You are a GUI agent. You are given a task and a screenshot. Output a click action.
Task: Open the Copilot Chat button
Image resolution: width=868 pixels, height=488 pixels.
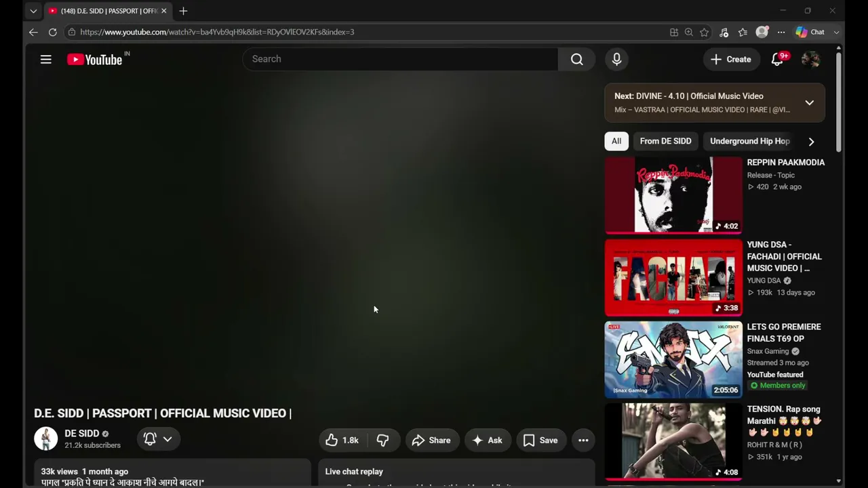pyautogui.click(x=810, y=32)
